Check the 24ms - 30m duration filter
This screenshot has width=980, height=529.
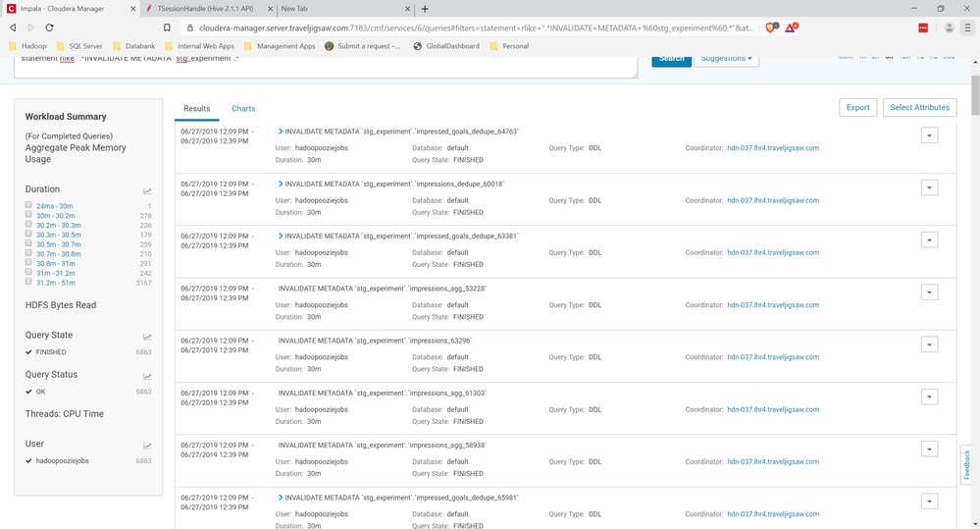click(x=28, y=205)
